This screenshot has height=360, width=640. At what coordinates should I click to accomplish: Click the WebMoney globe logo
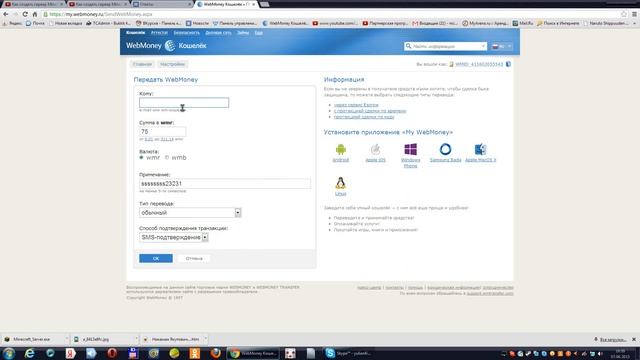[170, 46]
